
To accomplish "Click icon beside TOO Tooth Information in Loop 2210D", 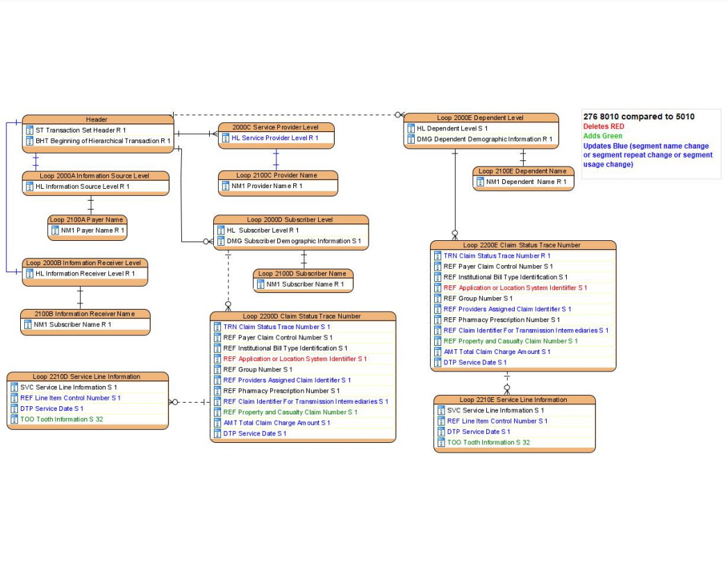I will (x=14, y=419).
